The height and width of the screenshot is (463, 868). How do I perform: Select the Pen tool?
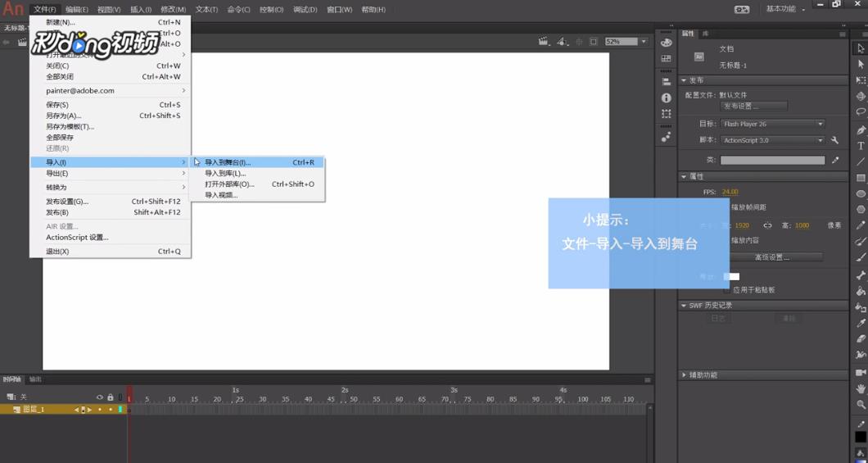861,130
